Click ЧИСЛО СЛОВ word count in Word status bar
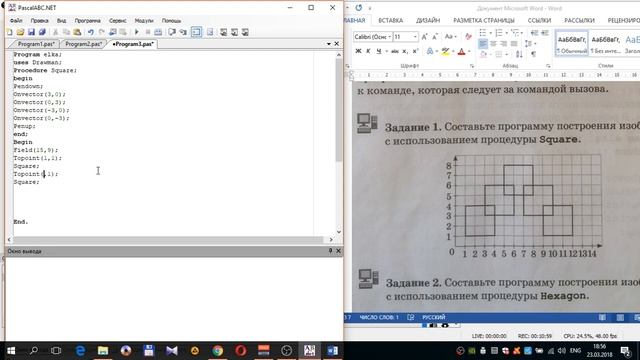This screenshot has height=360, width=640. pos(379,317)
